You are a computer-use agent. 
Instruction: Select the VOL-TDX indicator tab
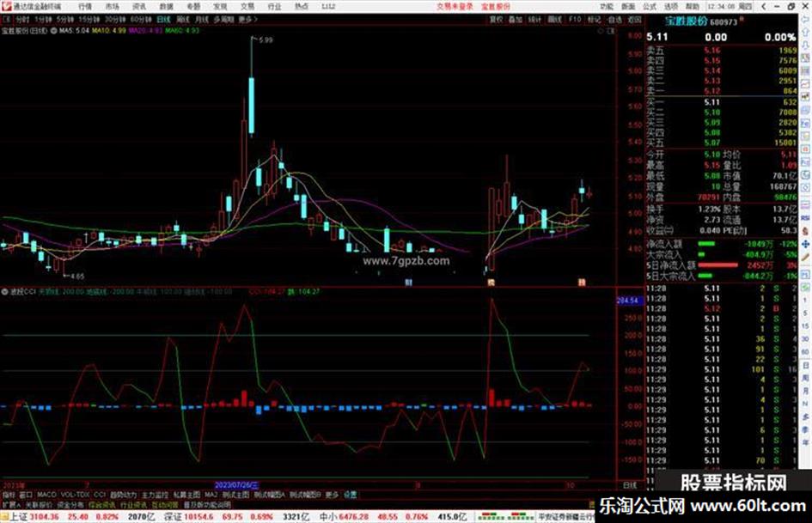[75, 495]
